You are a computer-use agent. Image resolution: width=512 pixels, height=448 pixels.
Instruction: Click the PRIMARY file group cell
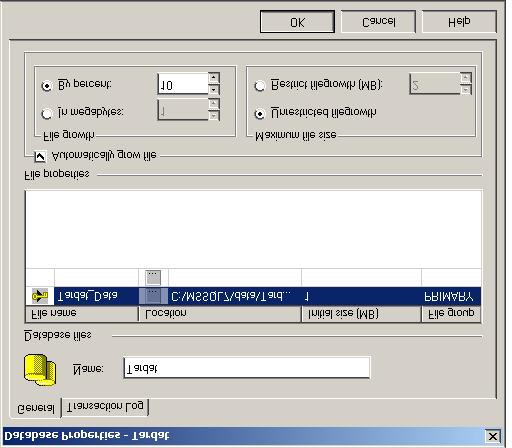(451, 296)
